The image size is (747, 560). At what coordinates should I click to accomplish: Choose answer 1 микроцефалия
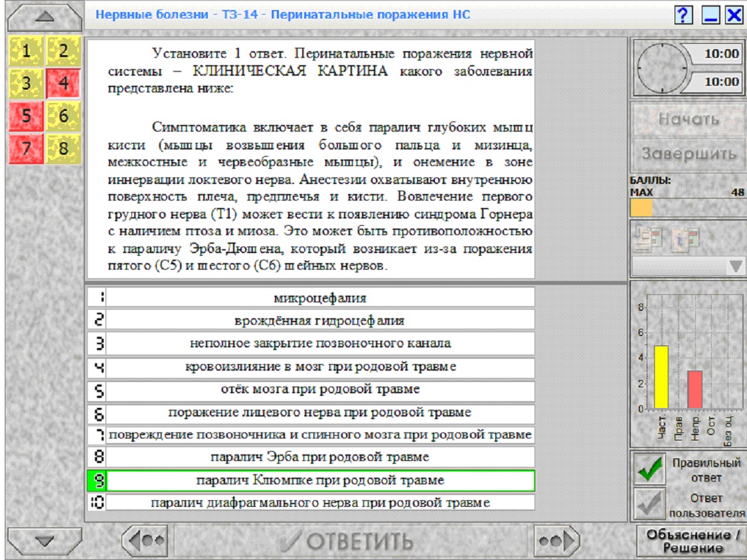tap(311, 298)
